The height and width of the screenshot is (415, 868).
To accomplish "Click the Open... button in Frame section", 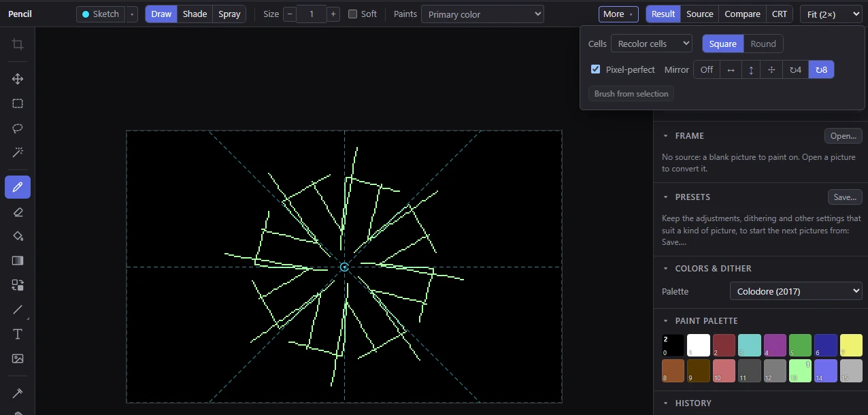I will (844, 136).
